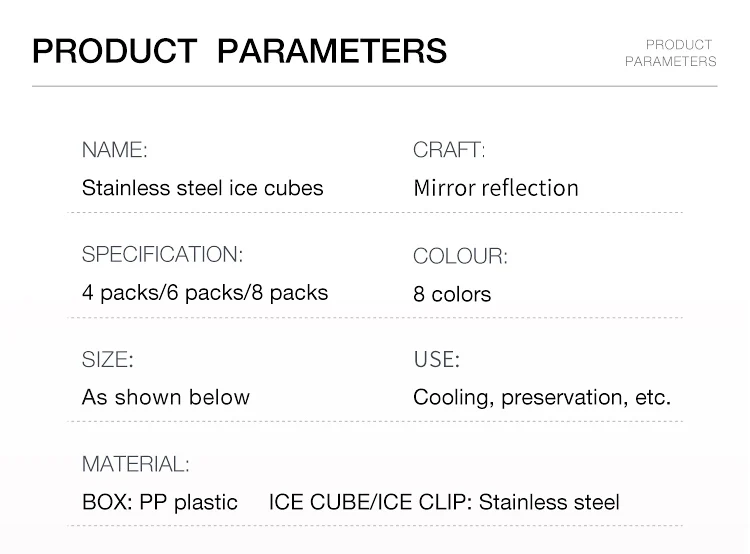
Task: Click the Mirror reflection value
Action: [x=496, y=188]
